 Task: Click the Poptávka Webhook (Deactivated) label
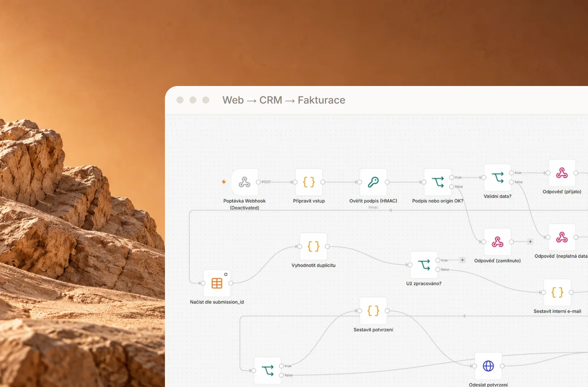245,204
